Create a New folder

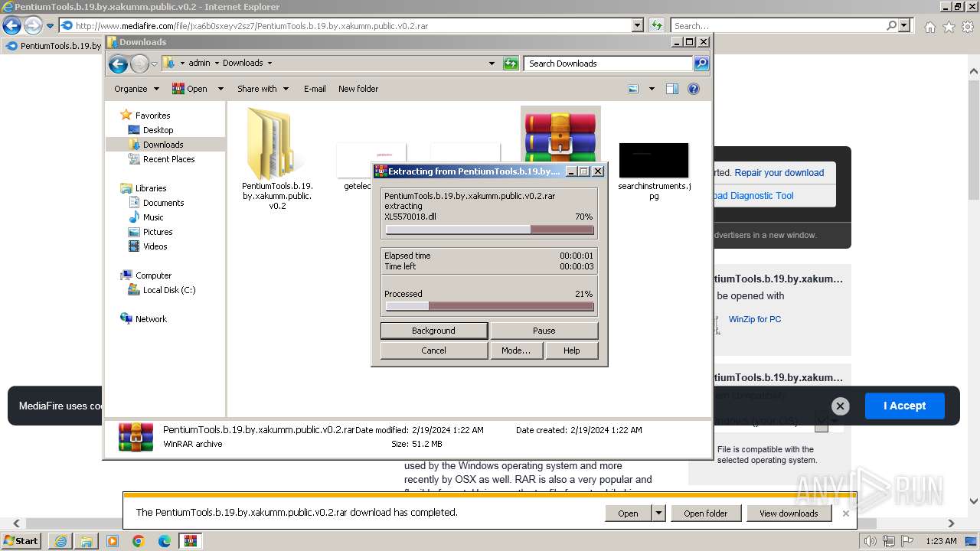pos(358,89)
